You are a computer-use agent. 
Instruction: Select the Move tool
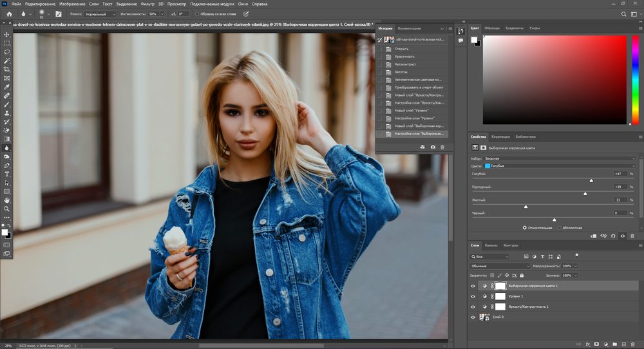[x=7, y=34]
